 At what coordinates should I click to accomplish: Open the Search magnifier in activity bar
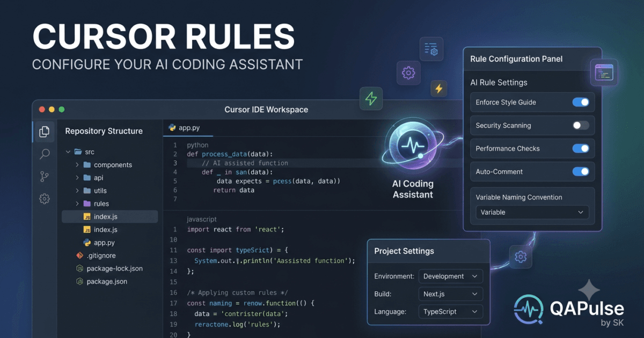click(45, 155)
